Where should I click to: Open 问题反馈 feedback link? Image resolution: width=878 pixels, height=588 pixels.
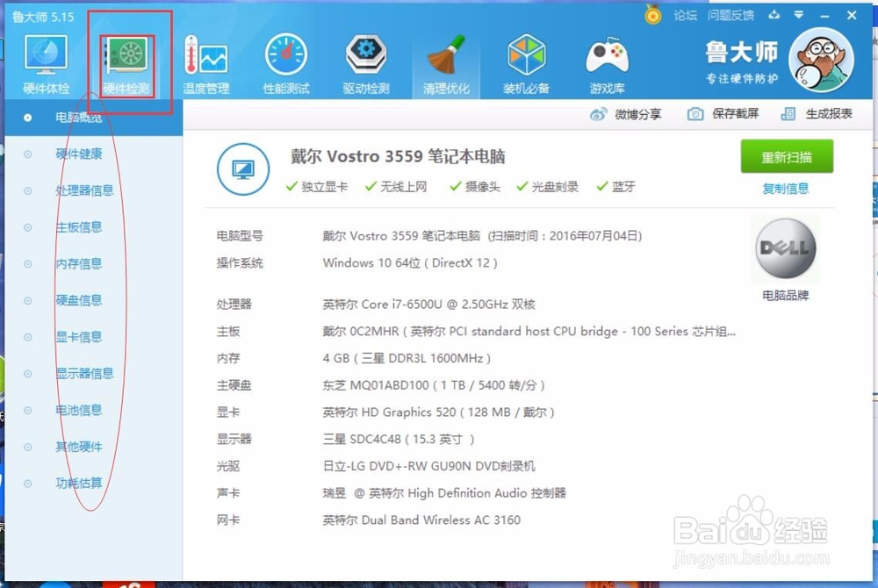pyautogui.click(x=730, y=16)
